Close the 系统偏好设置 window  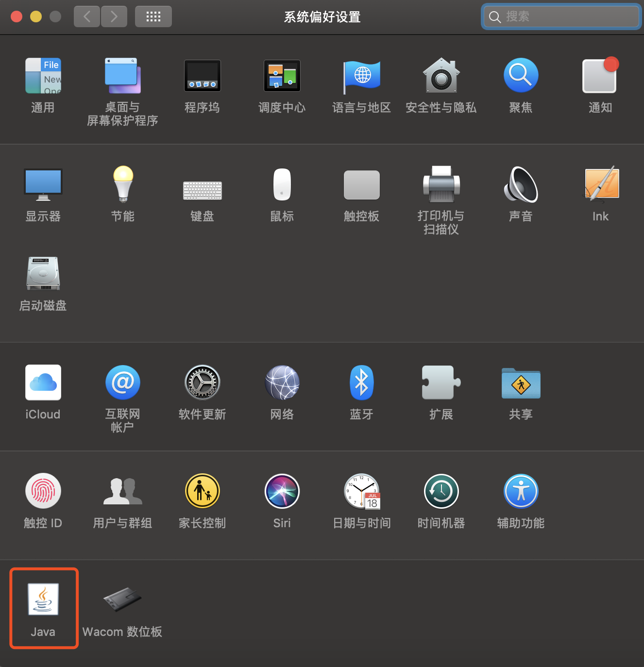pos(17,17)
